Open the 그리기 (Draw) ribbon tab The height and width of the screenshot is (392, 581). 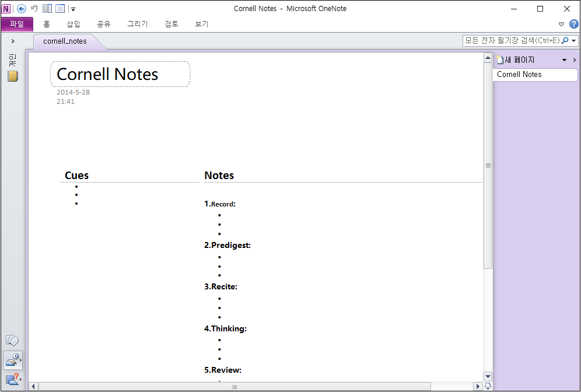[138, 24]
